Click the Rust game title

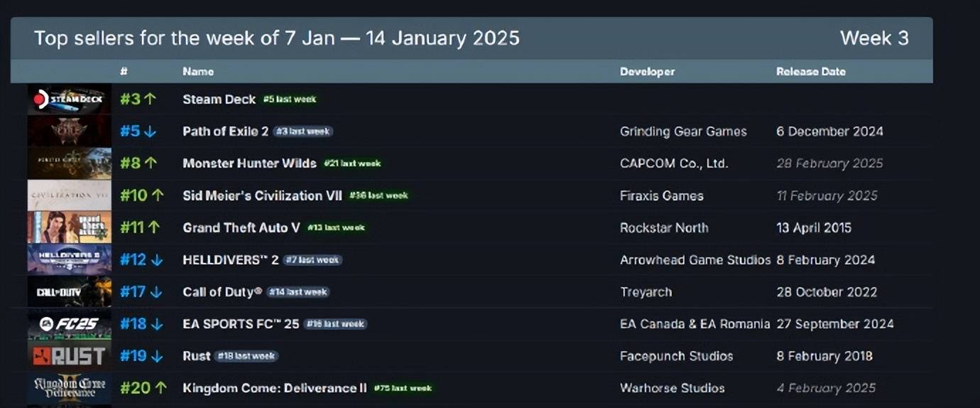click(x=197, y=356)
